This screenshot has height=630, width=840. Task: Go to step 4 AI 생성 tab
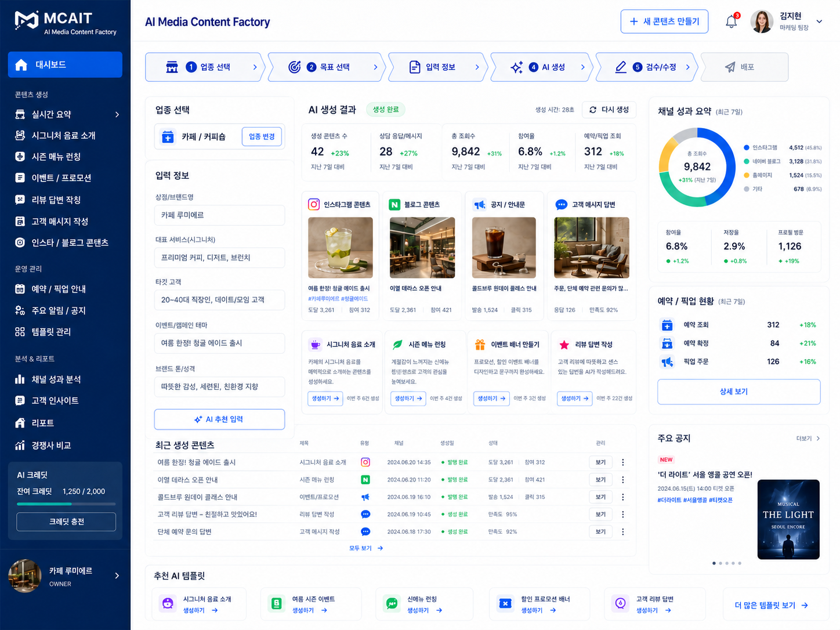click(541, 67)
